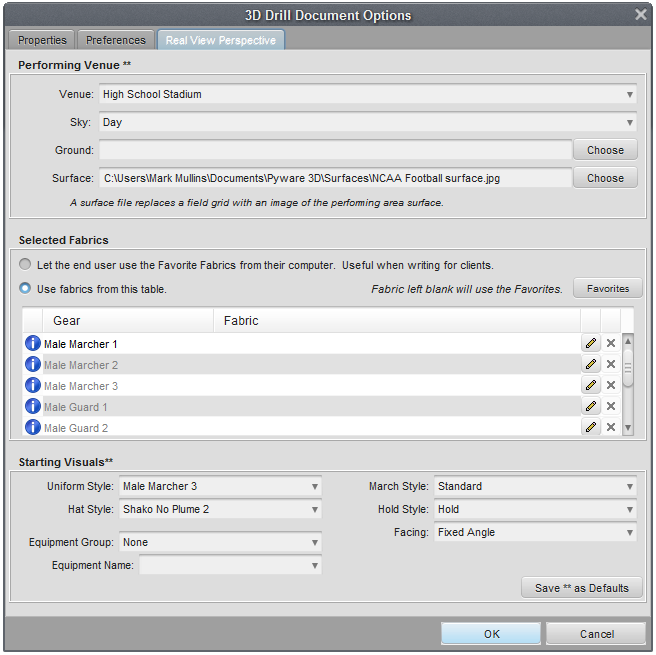Click the info icon for Male Marcher 1
This screenshot has width=656, height=655.
pyautogui.click(x=32, y=344)
